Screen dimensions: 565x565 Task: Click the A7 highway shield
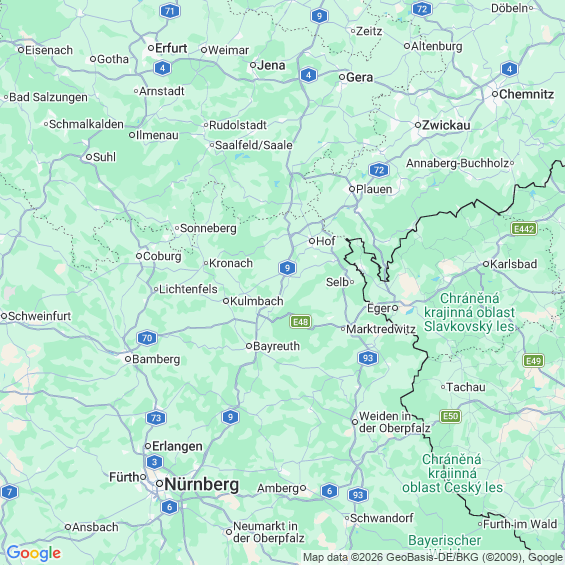coord(9,492)
